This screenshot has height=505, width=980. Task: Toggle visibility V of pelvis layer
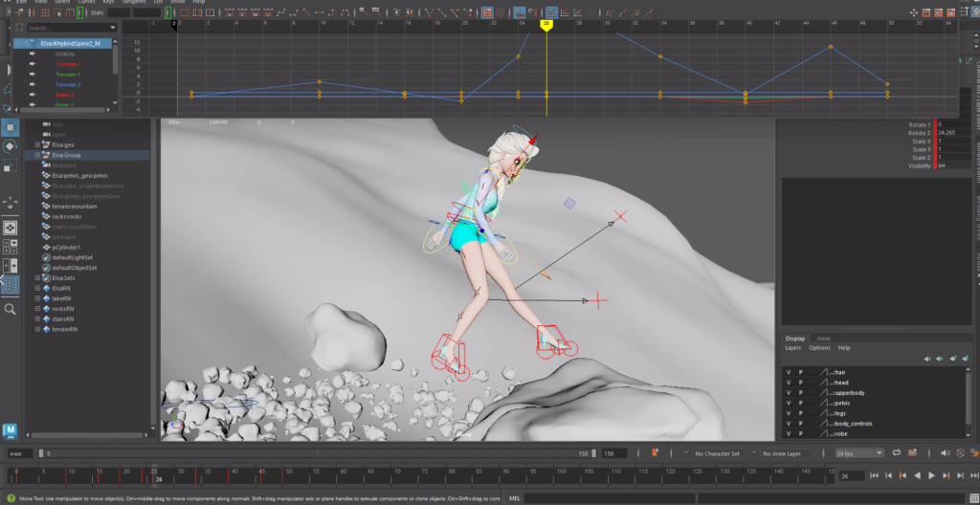(789, 403)
